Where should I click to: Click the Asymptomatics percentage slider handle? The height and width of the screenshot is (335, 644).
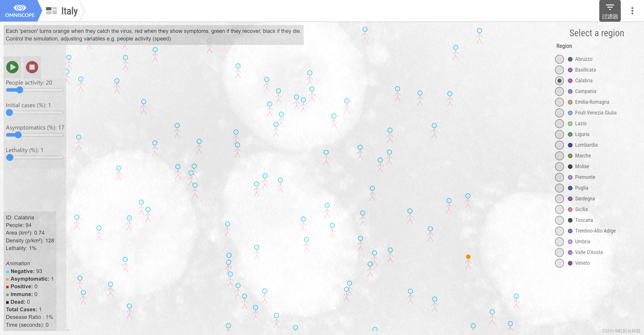(x=18, y=135)
